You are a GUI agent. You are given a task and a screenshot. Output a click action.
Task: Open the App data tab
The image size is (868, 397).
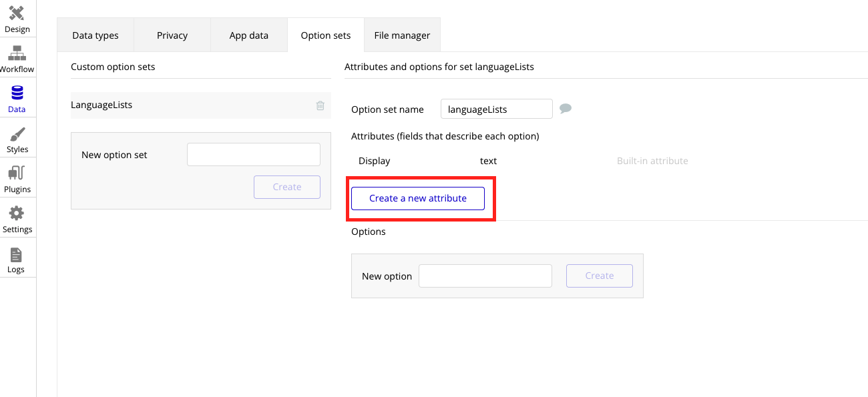point(249,35)
